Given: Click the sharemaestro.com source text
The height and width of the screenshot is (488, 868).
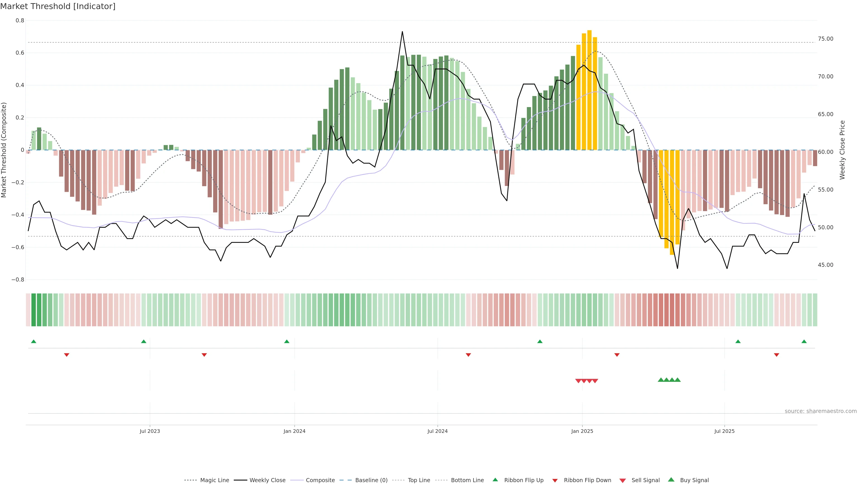Looking at the screenshot, I should tap(821, 411).
